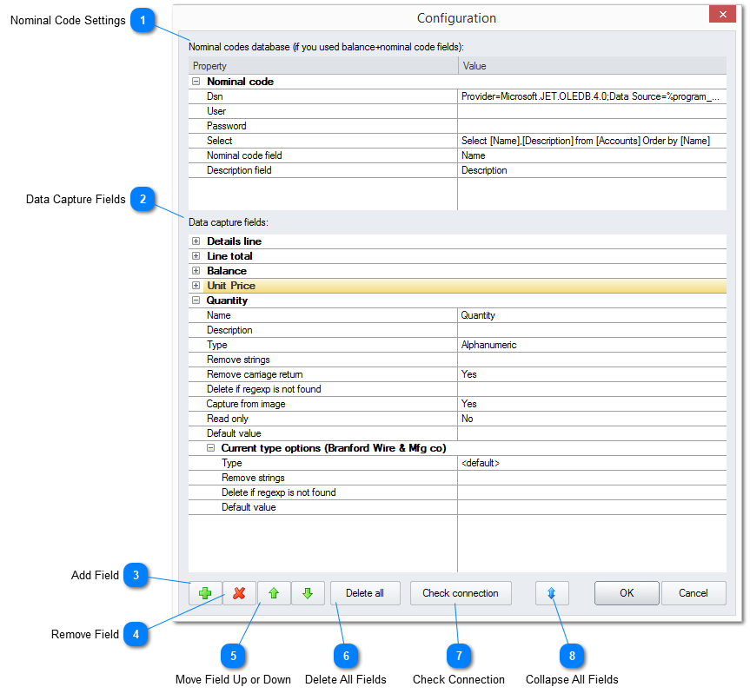The height and width of the screenshot is (700, 750).
Task: Move the selected field up
Action: [x=274, y=593]
